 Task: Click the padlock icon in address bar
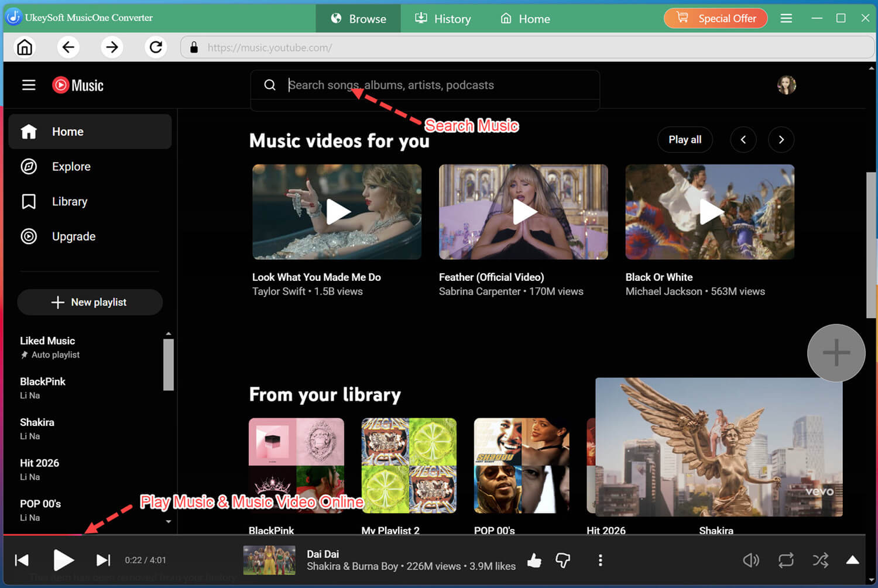[x=194, y=47]
